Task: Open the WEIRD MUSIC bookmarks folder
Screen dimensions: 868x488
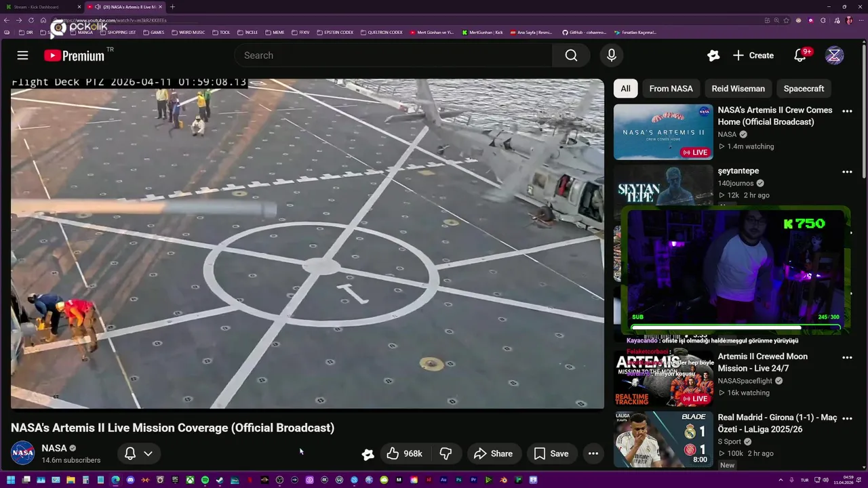Action: pyautogui.click(x=188, y=33)
